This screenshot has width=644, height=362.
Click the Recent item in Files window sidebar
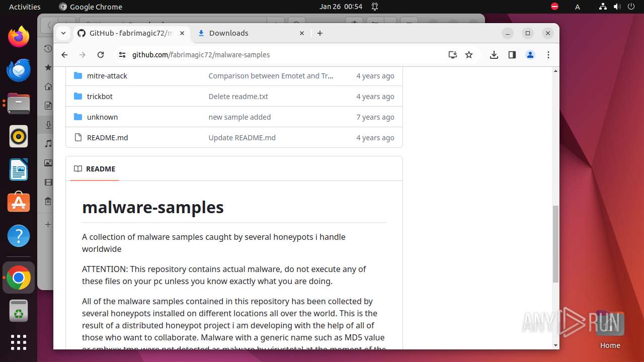coord(48,48)
